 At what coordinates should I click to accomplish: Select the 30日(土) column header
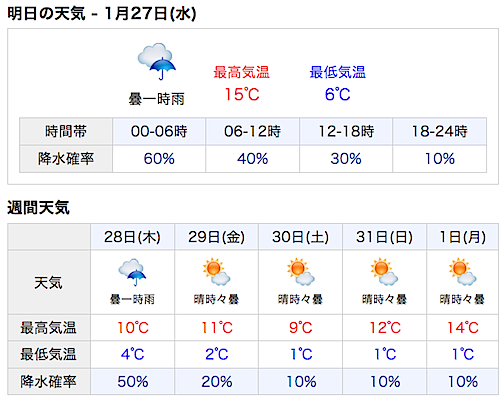301,237
